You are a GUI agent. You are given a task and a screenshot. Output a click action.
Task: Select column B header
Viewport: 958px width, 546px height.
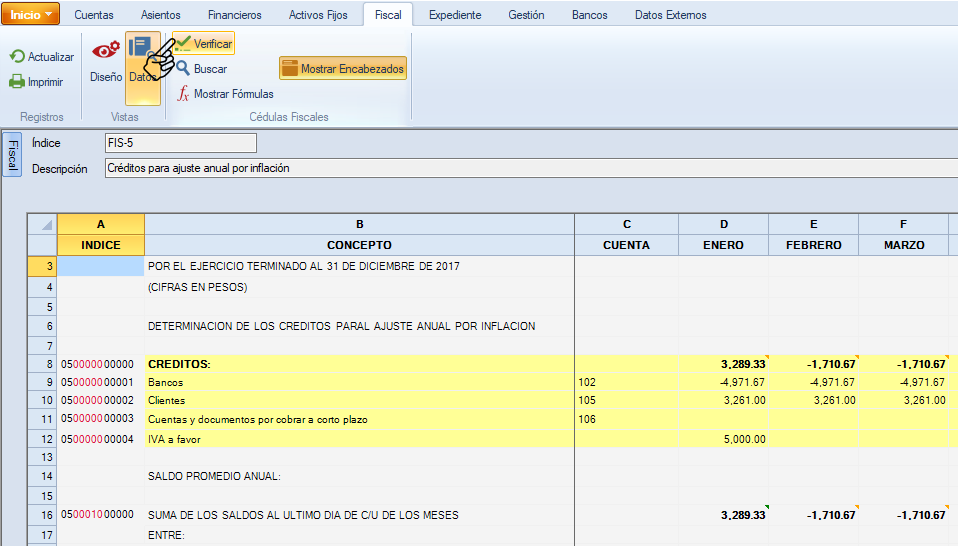click(359, 224)
